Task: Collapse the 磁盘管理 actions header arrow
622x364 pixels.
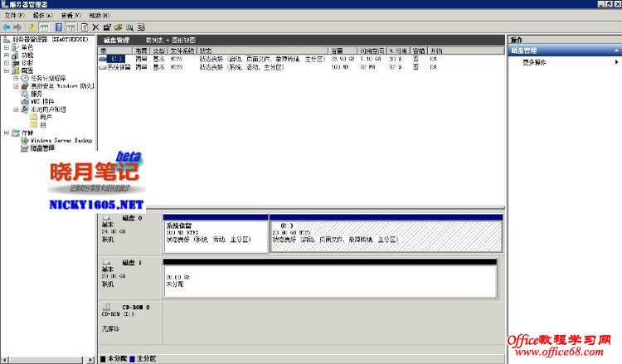Action: [616, 51]
